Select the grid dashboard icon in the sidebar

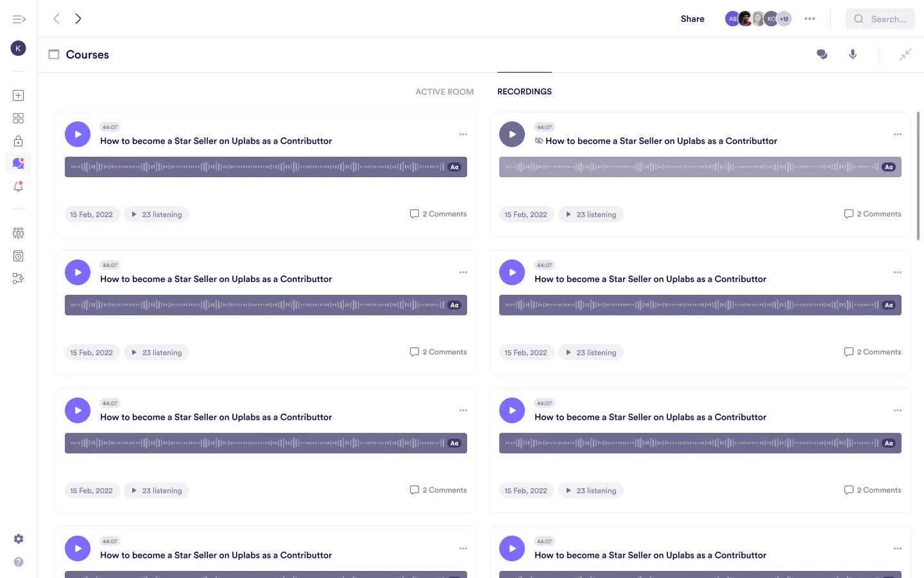[x=18, y=118]
